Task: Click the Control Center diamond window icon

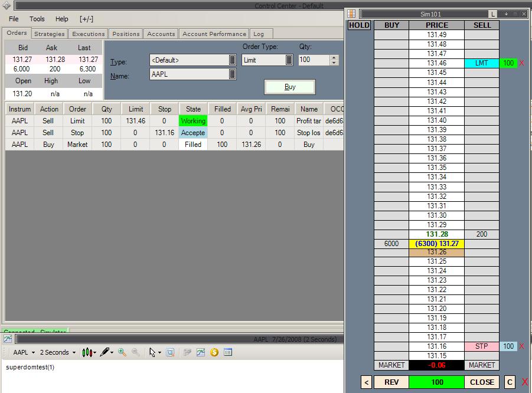Action: pos(6,5)
